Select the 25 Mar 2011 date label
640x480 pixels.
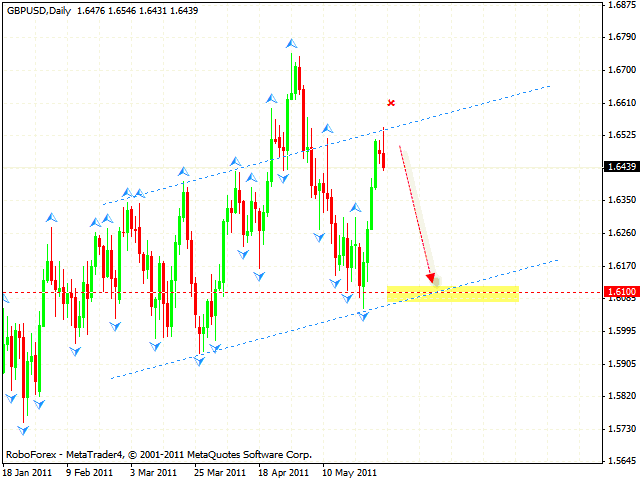pyautogui.click(x=218, y=471)
